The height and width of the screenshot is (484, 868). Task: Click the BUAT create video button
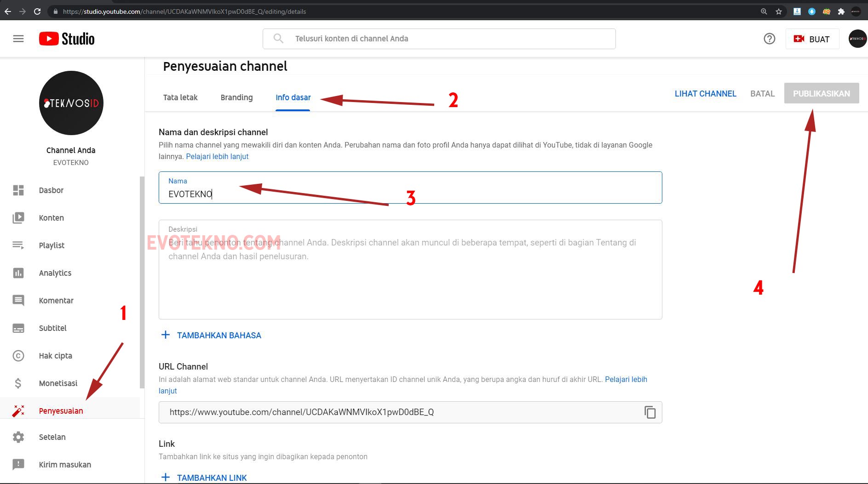tap(812, 39)
